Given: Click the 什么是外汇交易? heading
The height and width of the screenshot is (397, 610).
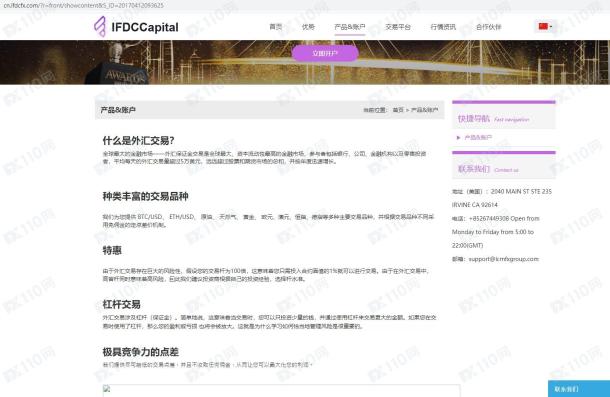Looking at the screenshot, I should 138,141.
